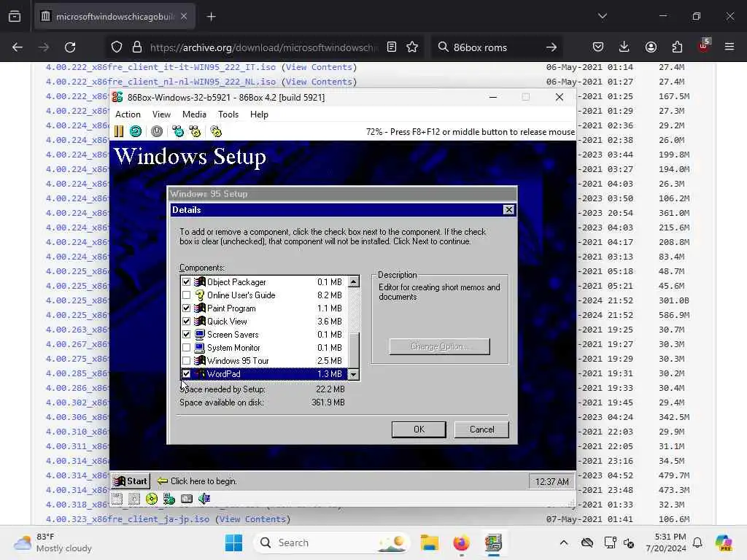This screenshot has height=560, width=747.
Task: Check System Monitor component
Action: coord(186,348)
